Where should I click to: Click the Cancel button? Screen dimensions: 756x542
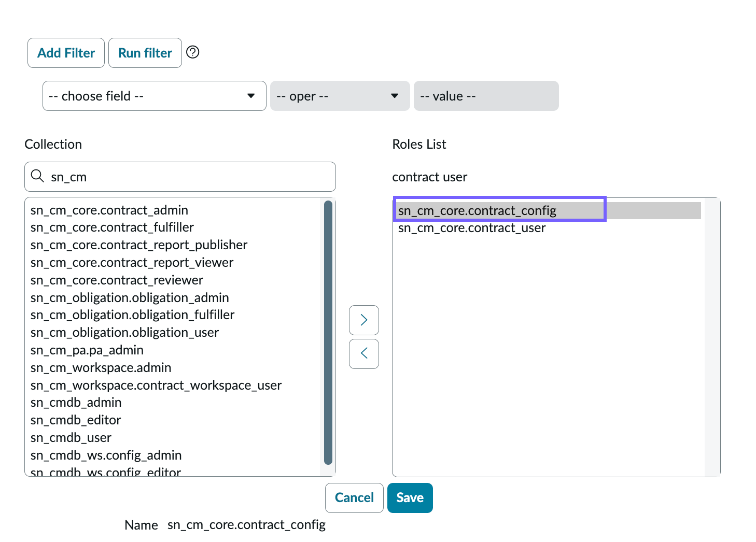(354, 498)
